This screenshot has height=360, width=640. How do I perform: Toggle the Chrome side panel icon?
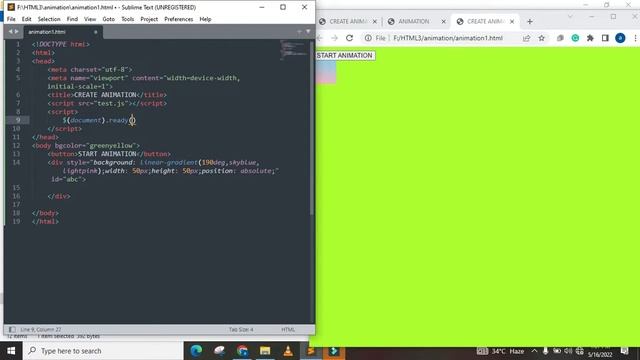click(x=605, y=38)
